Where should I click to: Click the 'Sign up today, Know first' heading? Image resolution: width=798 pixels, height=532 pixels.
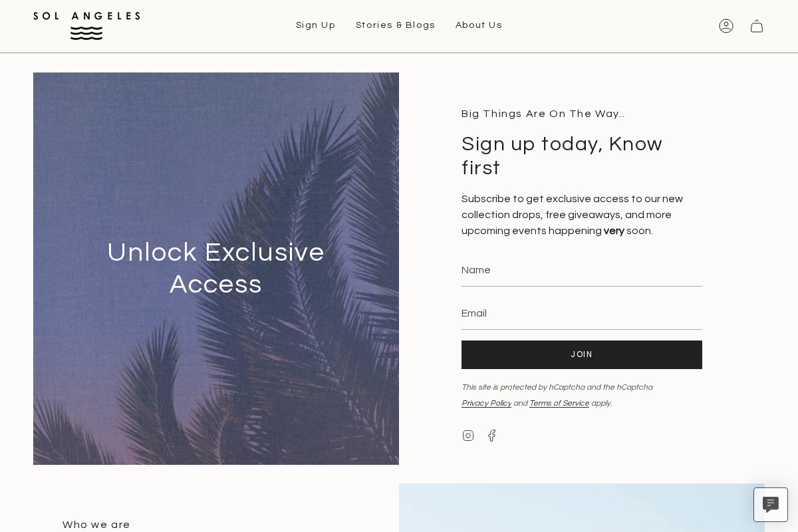(562, 156)
